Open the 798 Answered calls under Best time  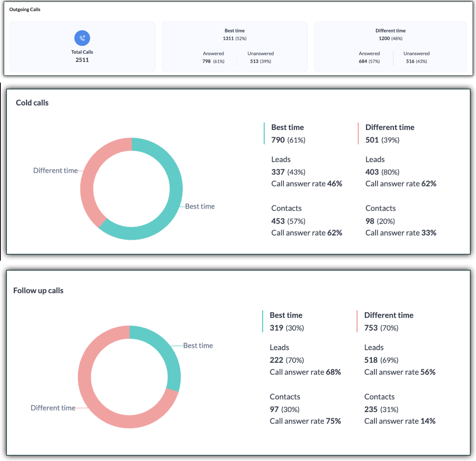207,62
